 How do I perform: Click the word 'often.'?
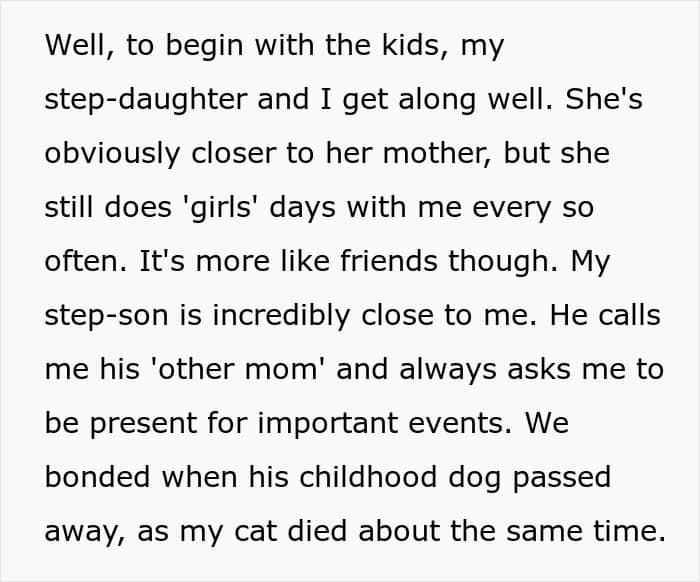point(86,261)
